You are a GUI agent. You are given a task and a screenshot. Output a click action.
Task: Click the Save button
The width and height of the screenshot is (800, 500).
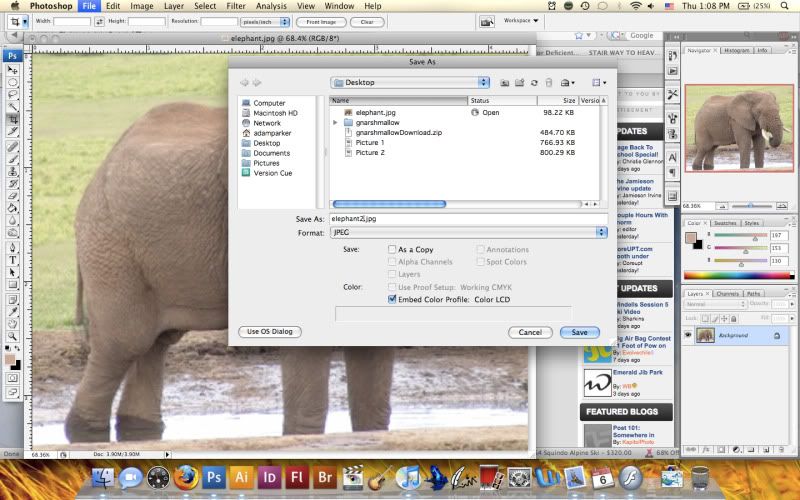click(580, 332)
